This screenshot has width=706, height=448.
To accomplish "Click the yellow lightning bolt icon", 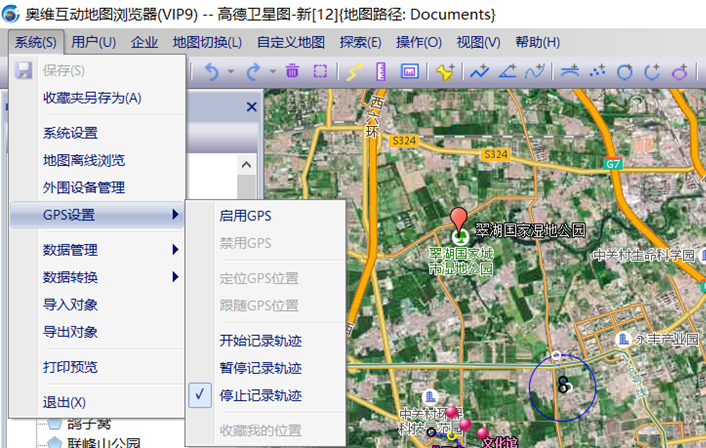I will click(x=354, y=71).
